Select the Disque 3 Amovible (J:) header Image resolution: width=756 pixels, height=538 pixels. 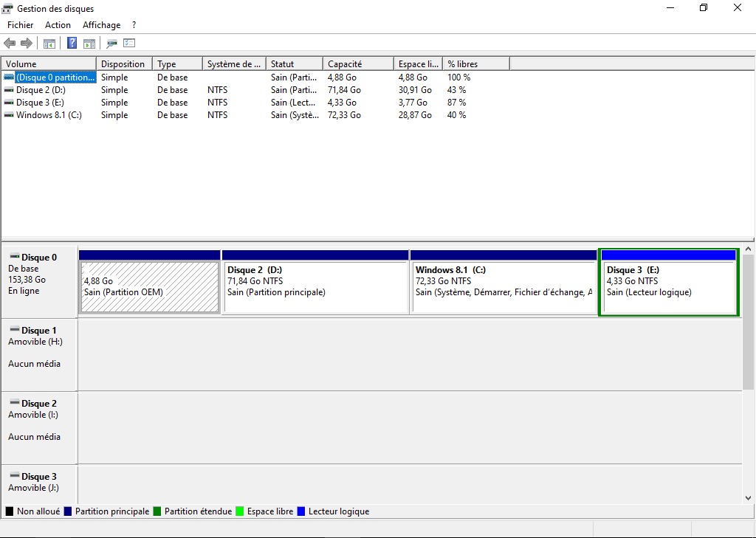pos(39,484)
